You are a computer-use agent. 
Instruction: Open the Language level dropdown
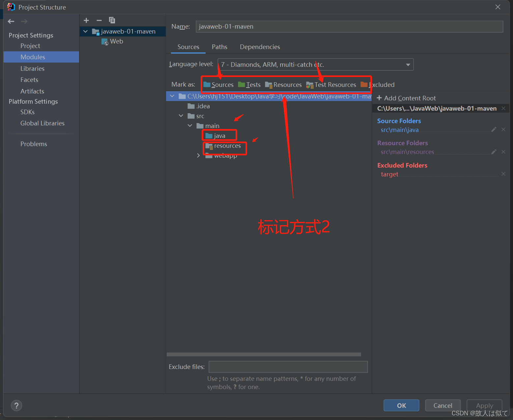[316, 65]
